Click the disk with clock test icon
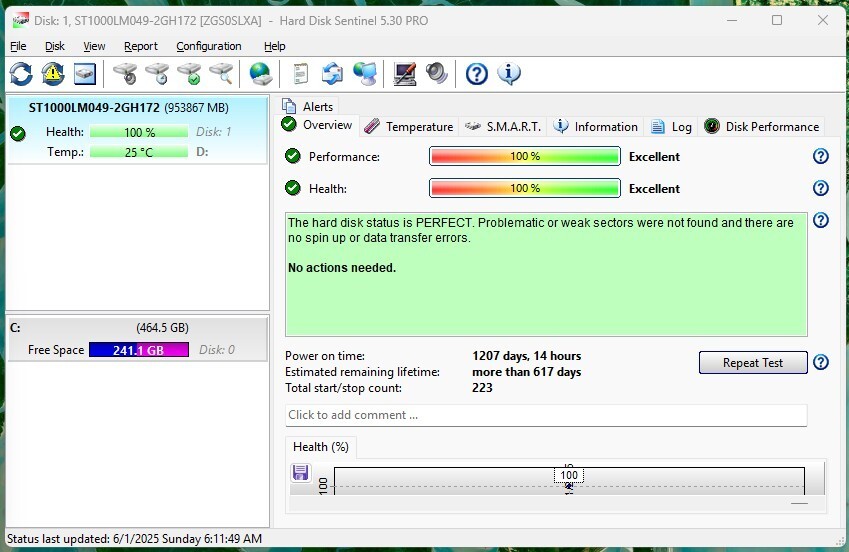The height and width of the screenshot is (552, 849). coord(158,74)
